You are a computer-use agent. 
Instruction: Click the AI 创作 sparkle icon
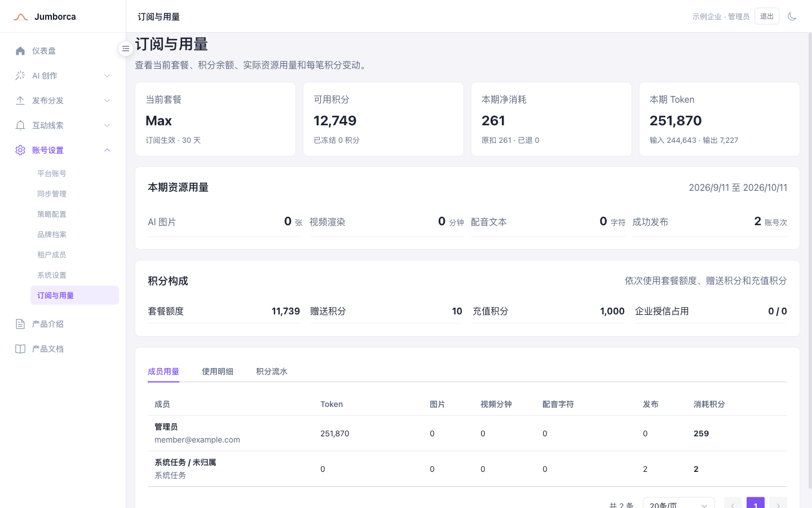pyautogui.click(x=20, y=76)
